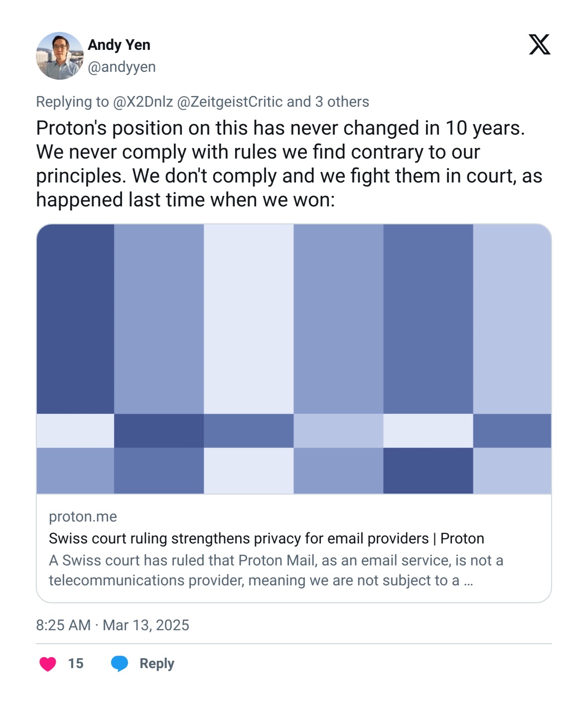588x704 pixels.
Task: Click the X logo icon
Action: [539, 44]
